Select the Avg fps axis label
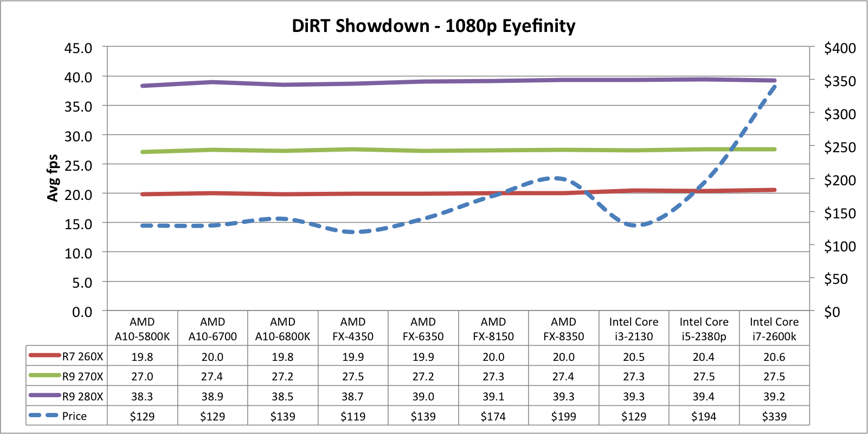This screenshot has width=868, height=434. tap(53, 178)
